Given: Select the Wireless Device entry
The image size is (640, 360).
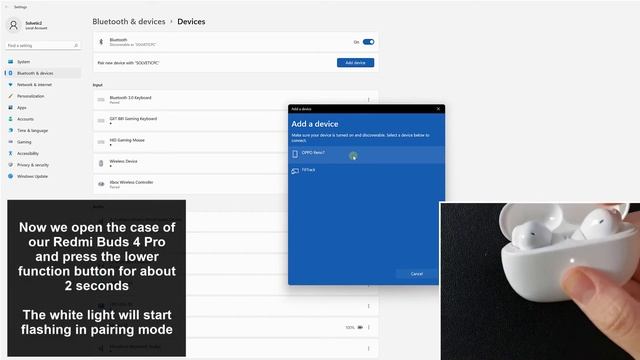Looking at the screenshot, I should point(191,163).
